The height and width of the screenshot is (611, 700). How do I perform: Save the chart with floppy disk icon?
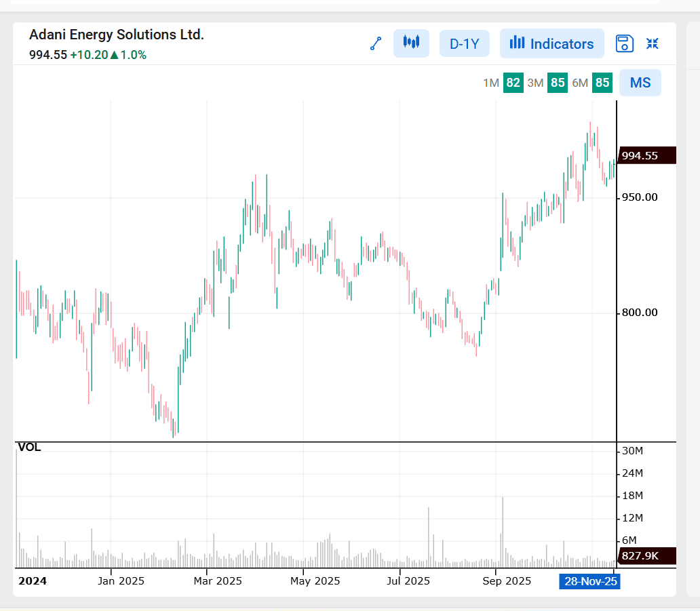coord(625,43)
